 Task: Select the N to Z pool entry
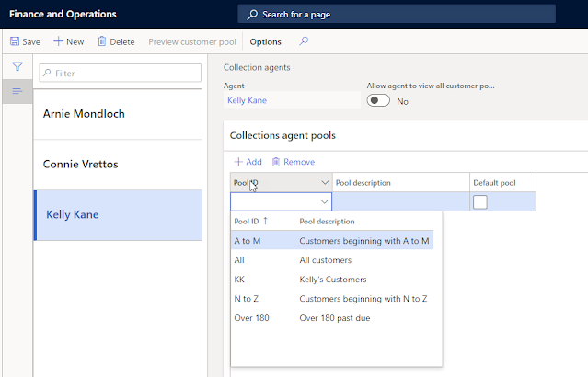[x=332, y=299]
